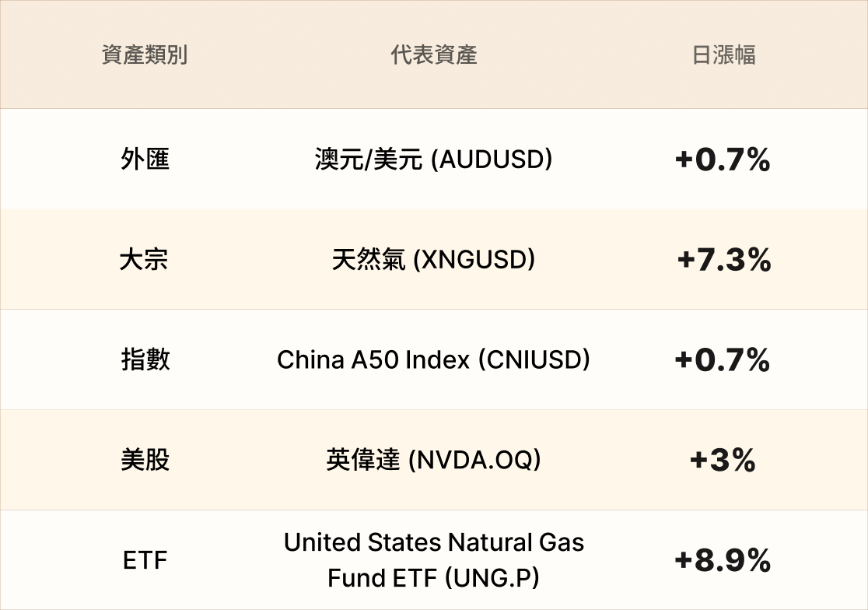The height and width of the screenshot is (610, 868).
Task: Click the +3% daily change value
Action: click(723, 461)
